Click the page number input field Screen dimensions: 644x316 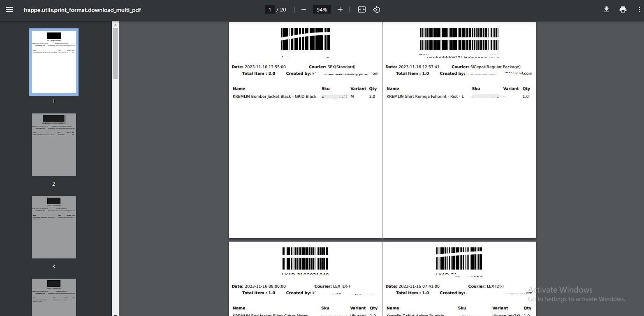point(270,9)
